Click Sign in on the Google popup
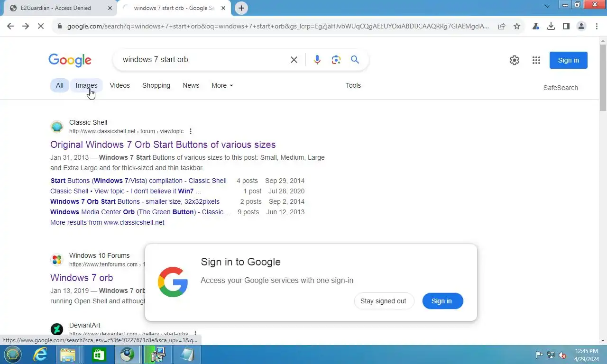Screen dimensions: 607x364 click(x=442, y=301)
